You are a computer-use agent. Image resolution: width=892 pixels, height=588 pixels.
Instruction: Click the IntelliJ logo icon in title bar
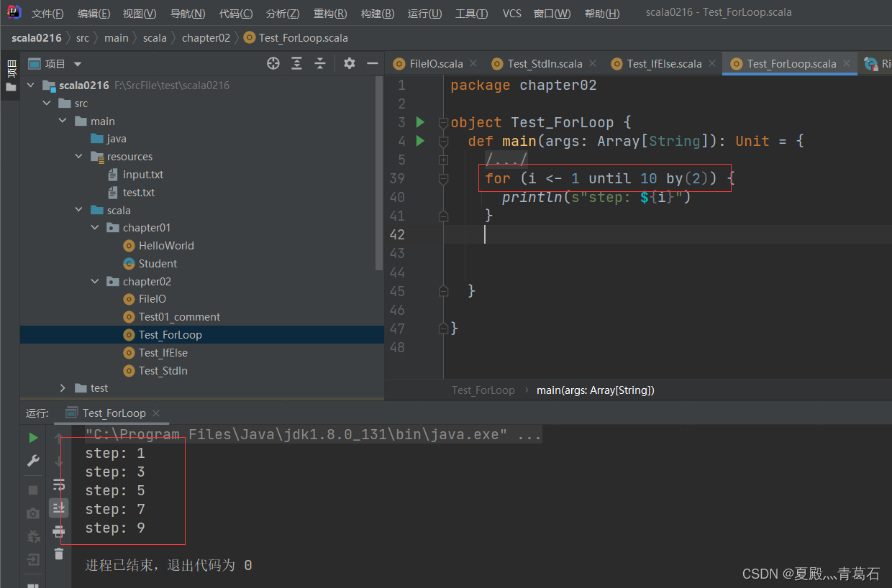(x=14, y=12)
